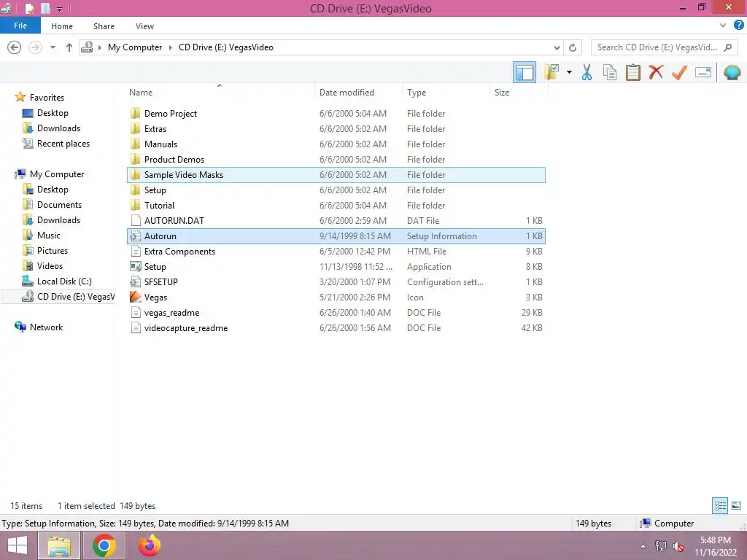Open the File ribbon tab

(x=20, y=26)
